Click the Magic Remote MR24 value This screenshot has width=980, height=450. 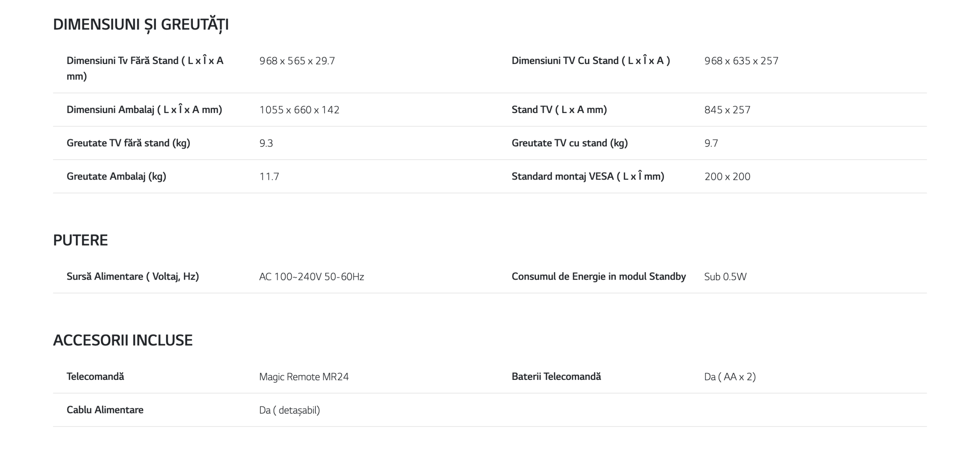(x=304, y=377)
